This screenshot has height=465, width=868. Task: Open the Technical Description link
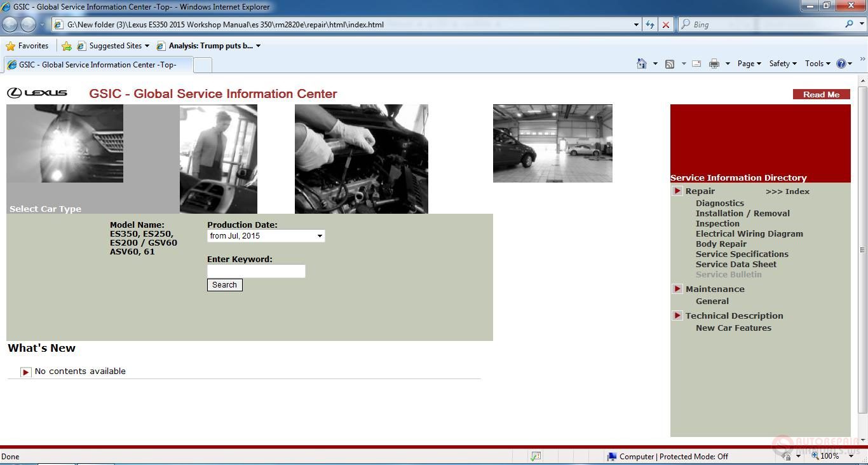(x=734, y=316)
